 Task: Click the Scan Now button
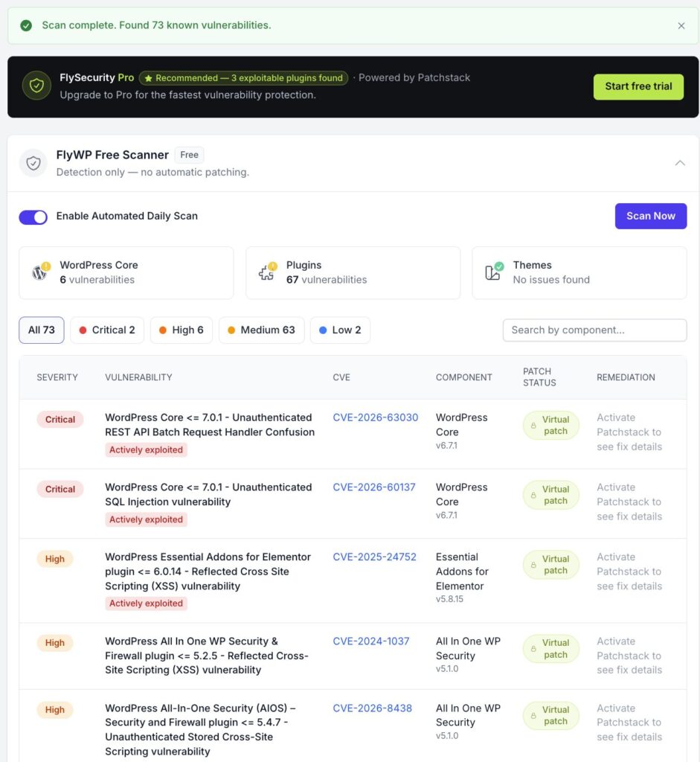(650, 216)
